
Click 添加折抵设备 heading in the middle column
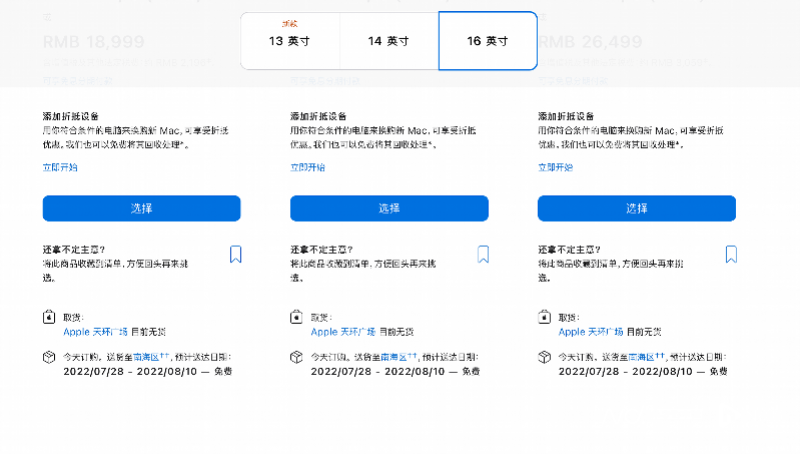[318, 116]
